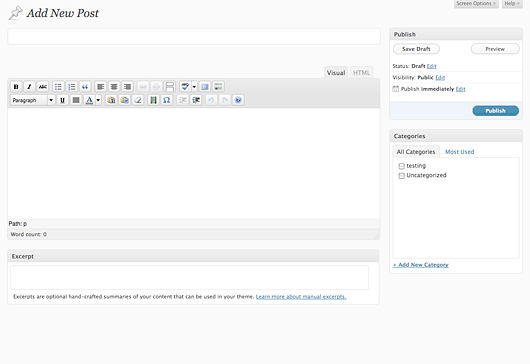Open the editor help icon

(238, 100)
